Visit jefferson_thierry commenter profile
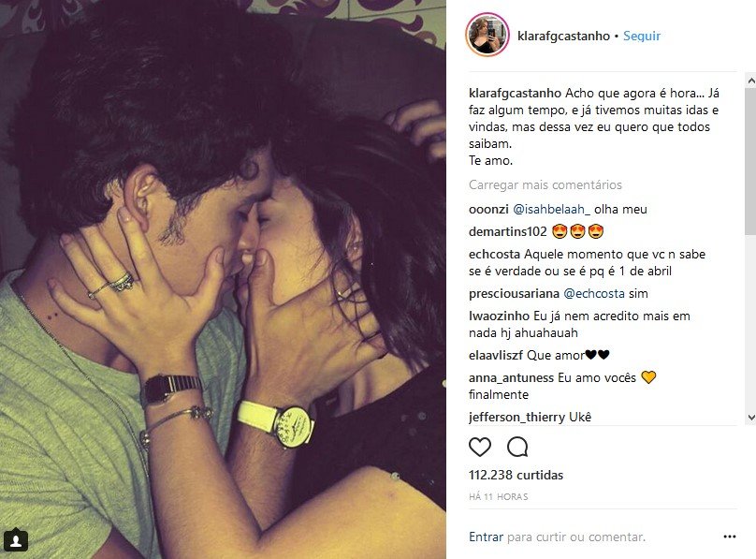This screenshot has width=756, height=559. click(x=516, y=418)
